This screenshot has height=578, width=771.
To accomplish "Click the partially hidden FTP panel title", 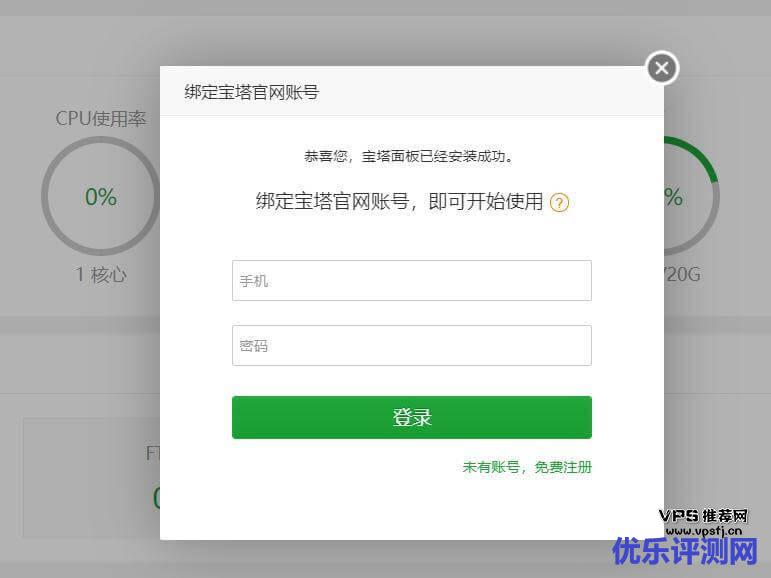I will pyautogui.click(x=153, y=453).
